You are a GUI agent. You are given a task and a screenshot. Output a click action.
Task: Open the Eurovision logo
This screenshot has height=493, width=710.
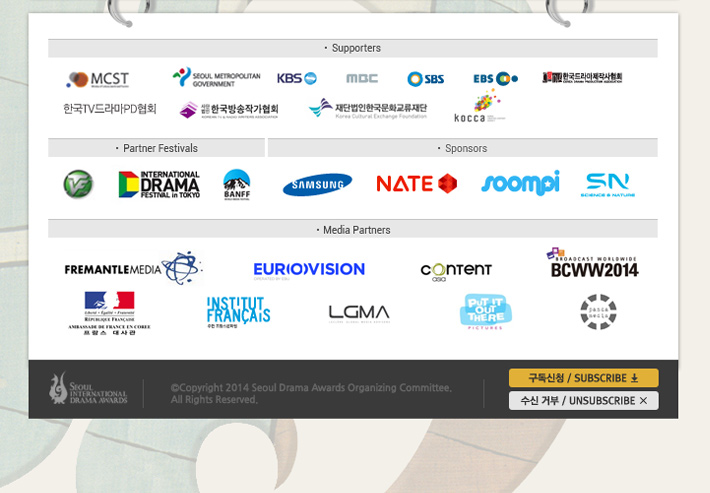pos(309,270)
